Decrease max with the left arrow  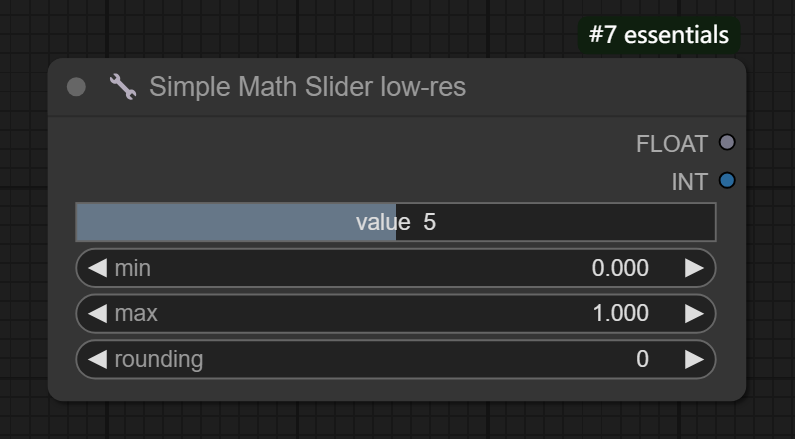coord(97,313)
